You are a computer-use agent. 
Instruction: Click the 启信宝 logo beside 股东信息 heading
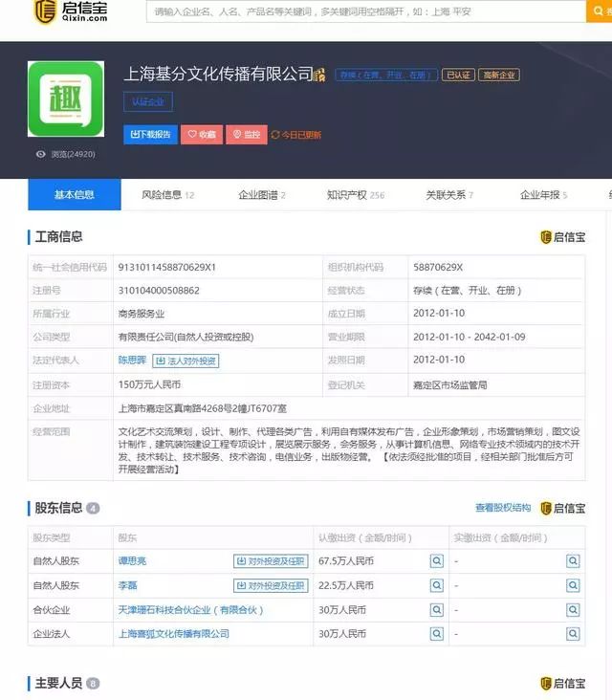point(563,508)
